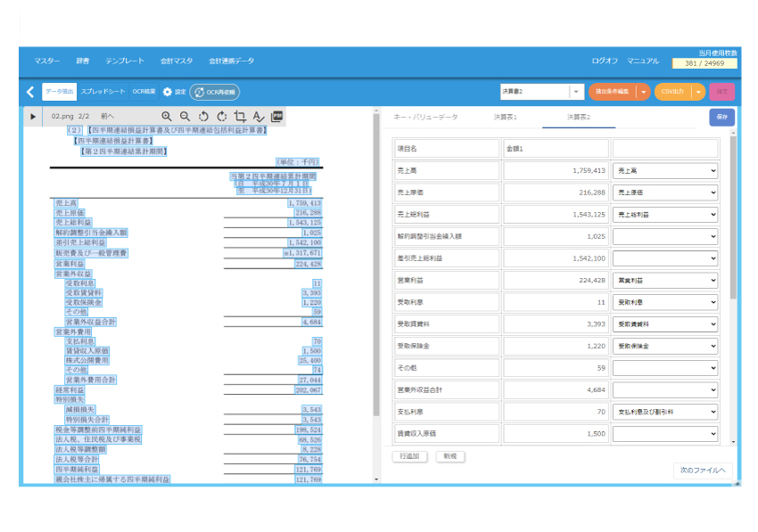
Task: Select the crop tool icon
Action: point(240,116)
